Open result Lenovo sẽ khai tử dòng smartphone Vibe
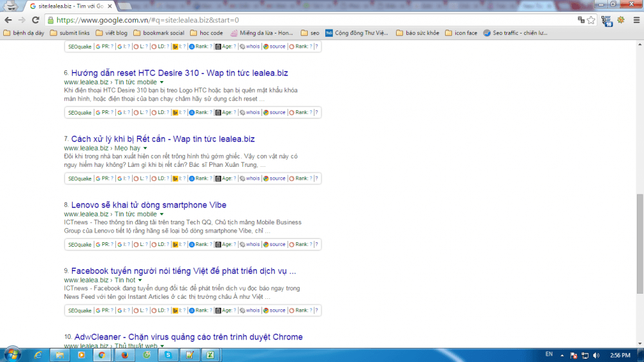This screenshot has height=362, width=644. (149, 205)
